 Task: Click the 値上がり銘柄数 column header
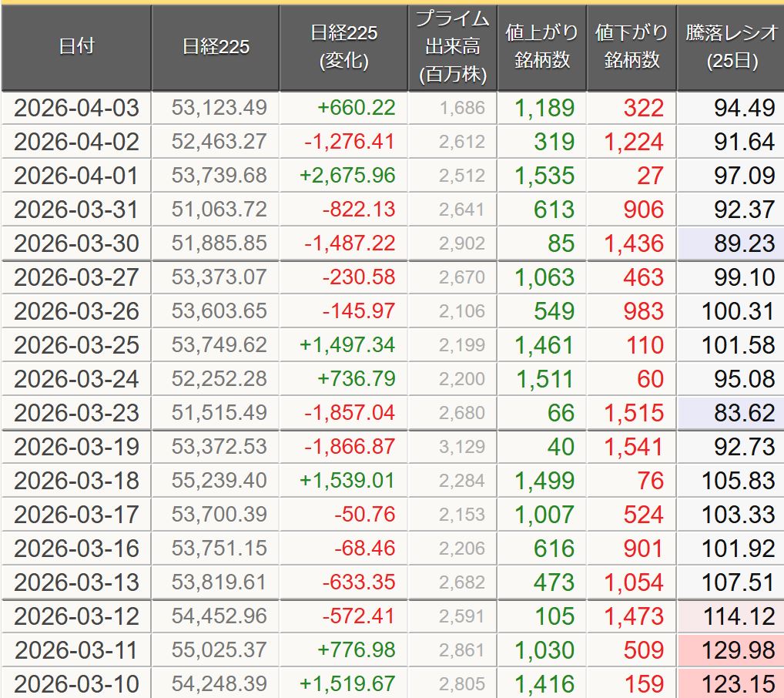(541, 47)
